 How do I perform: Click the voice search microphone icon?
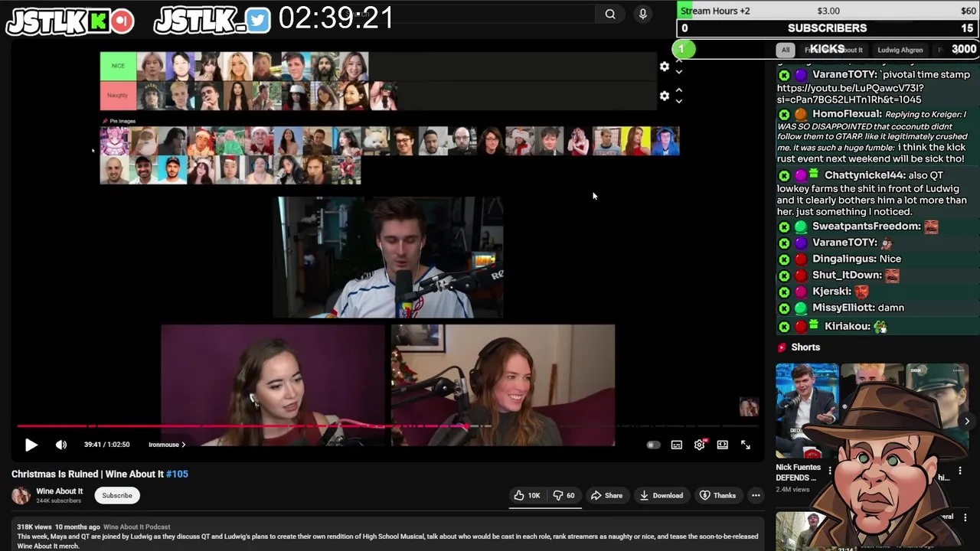click(x=643, y=14)
